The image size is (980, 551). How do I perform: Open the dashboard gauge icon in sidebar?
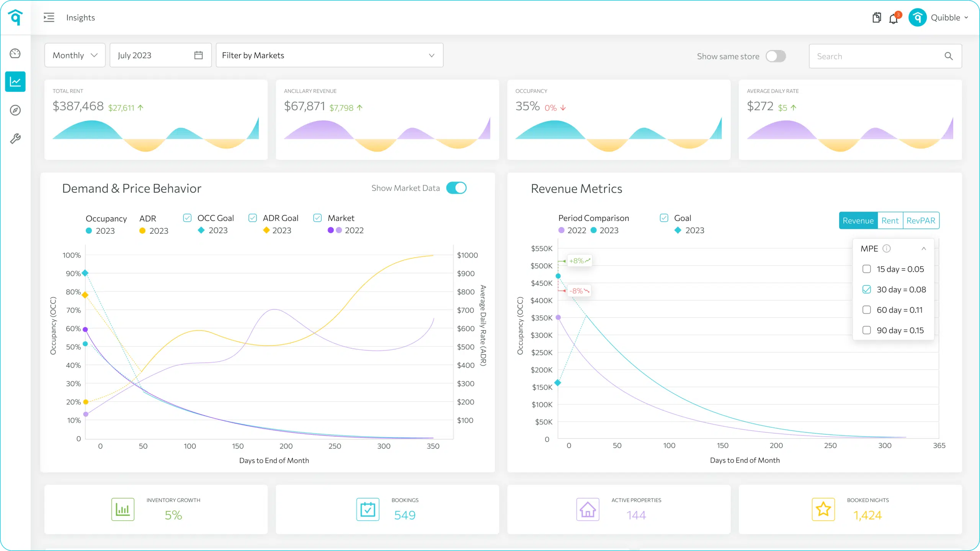(x=15, y=54)
